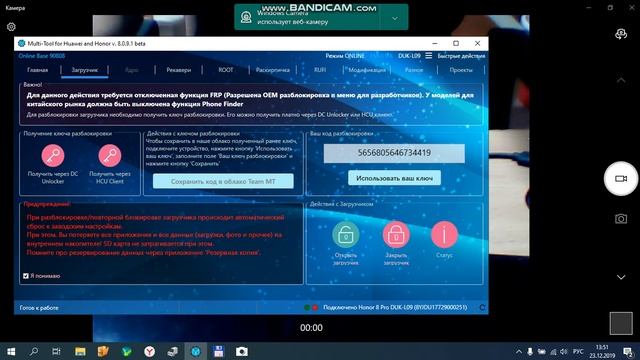This screenshot has width=640, height=360.
Task: Open Yandex Browser from taskbar
Action: coord(149,351)
